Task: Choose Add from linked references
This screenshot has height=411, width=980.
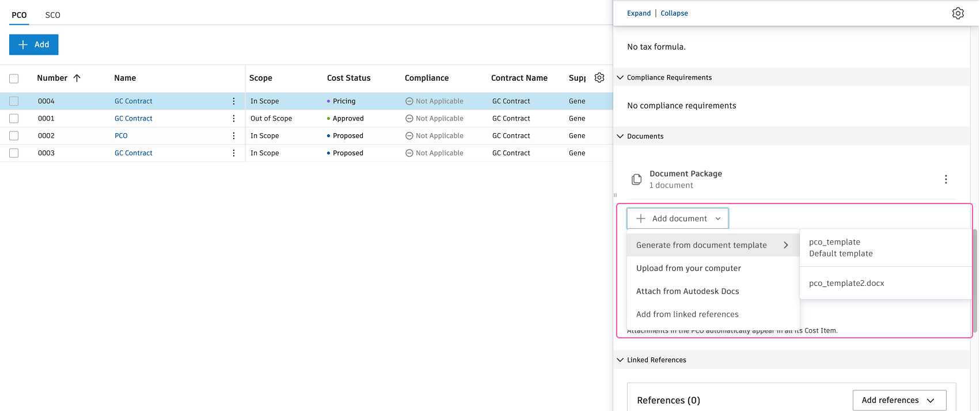Action: tap(713, 314)
